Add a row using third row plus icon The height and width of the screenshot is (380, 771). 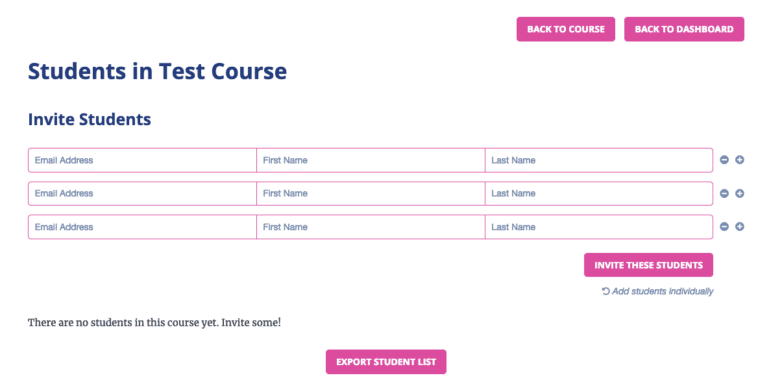(740, 227)
